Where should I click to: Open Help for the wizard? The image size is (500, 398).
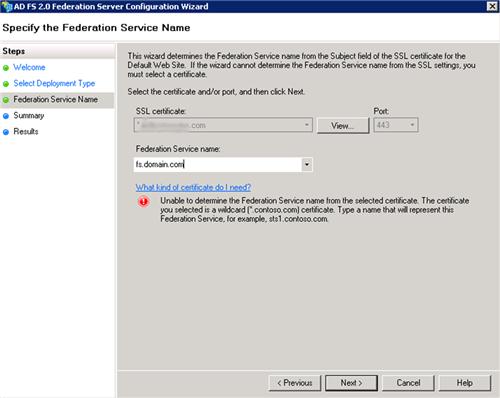[x=465, y=383]
